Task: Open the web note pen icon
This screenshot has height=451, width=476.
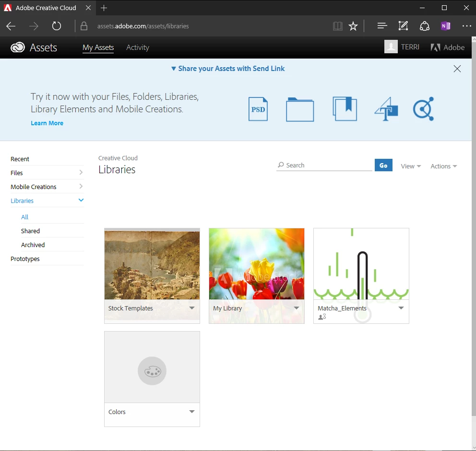Action: pos(403,26)
